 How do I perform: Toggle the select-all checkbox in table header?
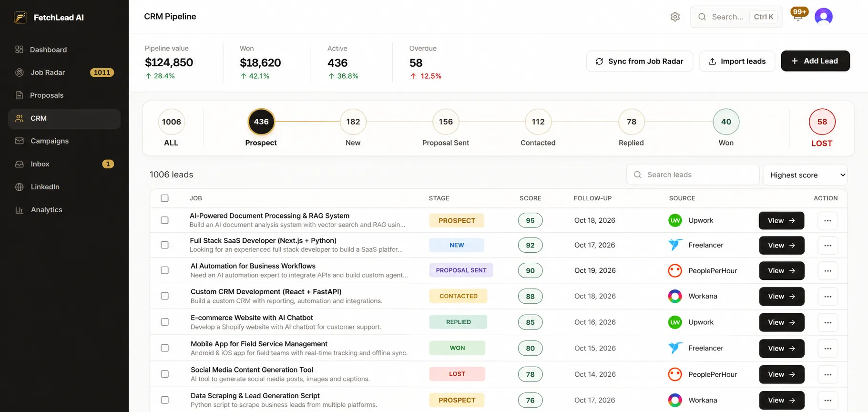tap(164, 198)
